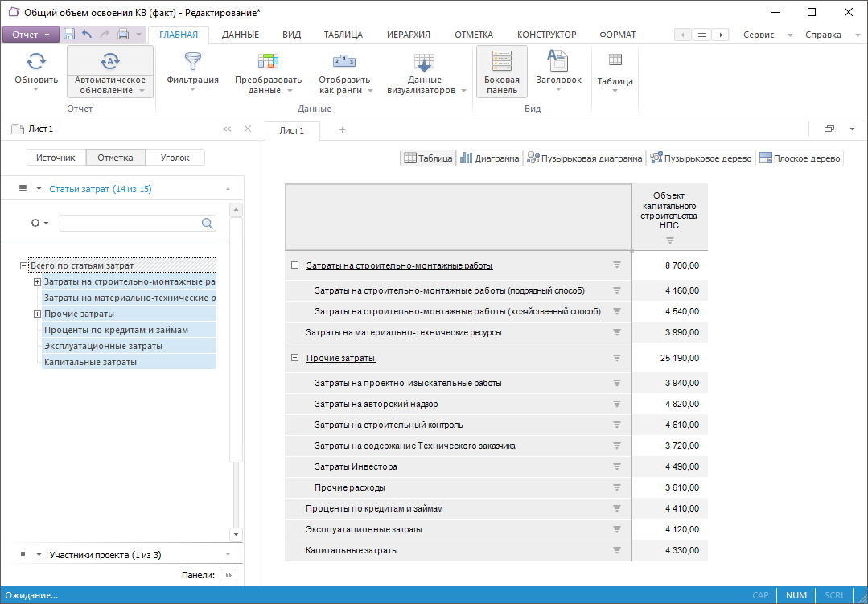Click the save icon in quick toolbar
The image size is (868, 604).
(x=69, y=35)
